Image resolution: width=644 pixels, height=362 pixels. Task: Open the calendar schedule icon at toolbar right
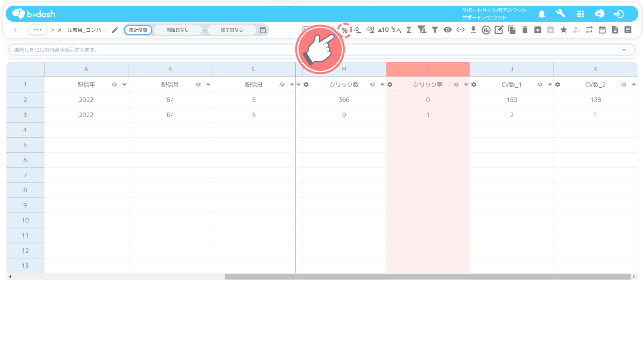click(602, 30)
